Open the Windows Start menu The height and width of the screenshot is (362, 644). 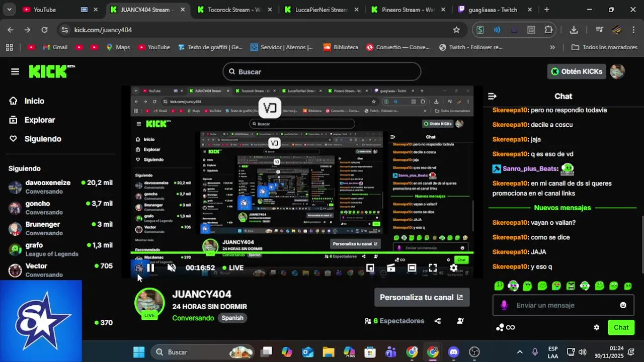tap(139, 352)
